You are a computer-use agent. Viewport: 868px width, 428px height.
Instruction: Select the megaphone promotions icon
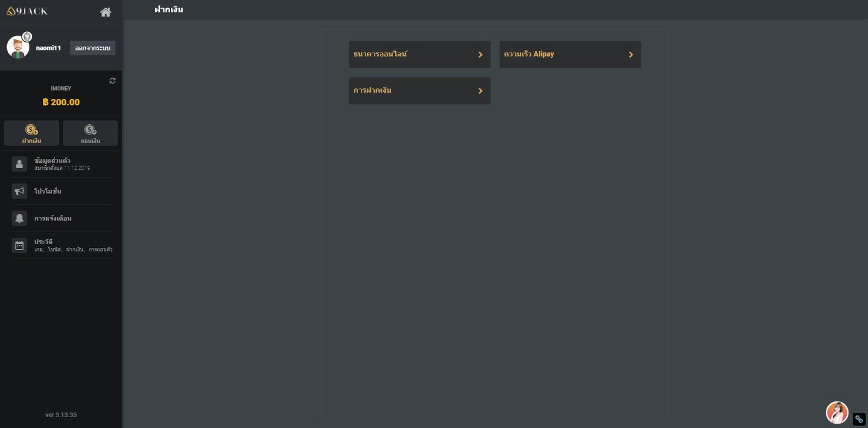20,191
